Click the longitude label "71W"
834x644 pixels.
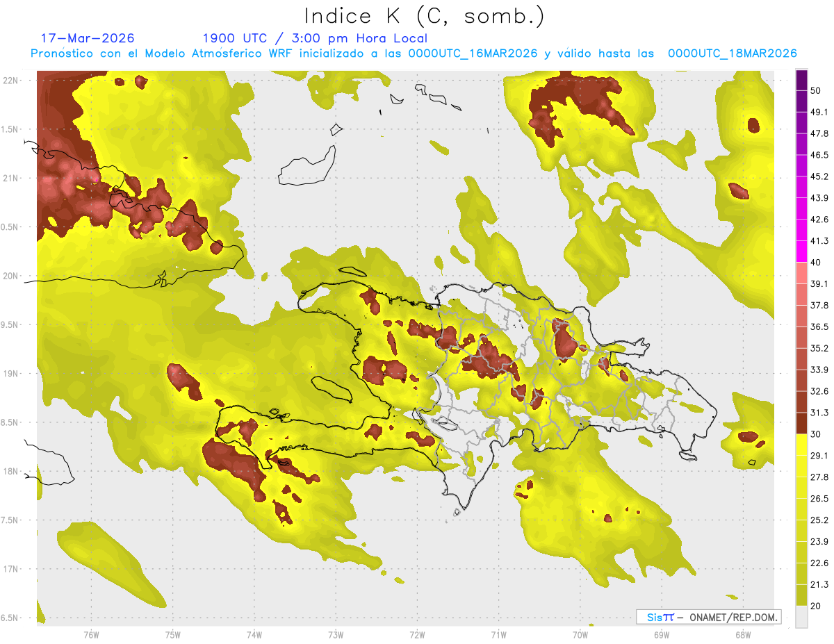tap(498, 634)
